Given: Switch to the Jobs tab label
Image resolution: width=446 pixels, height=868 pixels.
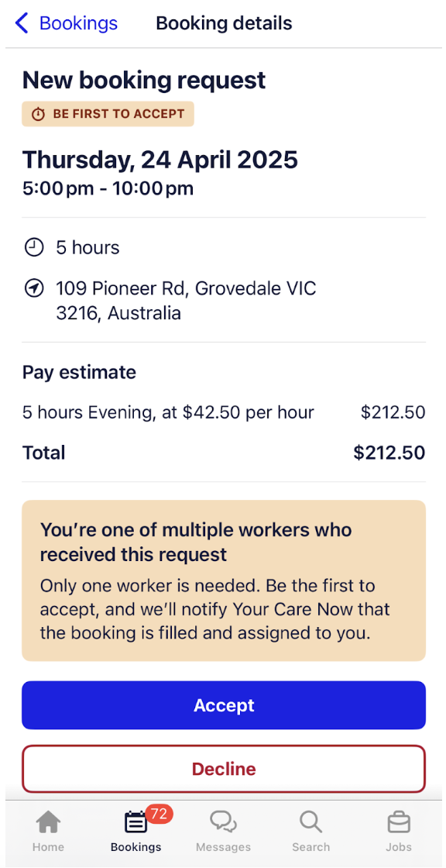Looking at the screenshot, I should (x=399, y=847).
